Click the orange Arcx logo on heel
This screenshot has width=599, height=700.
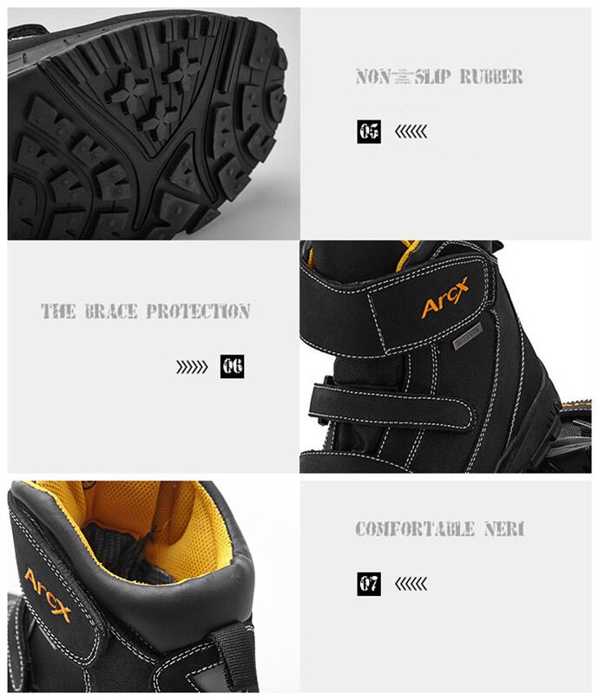(x=48, y=595)
